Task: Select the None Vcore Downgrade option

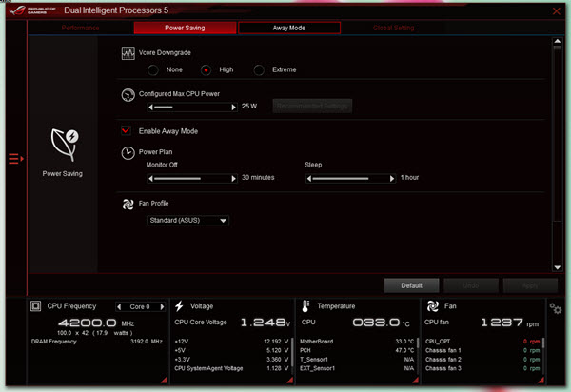Action: click(153, 69)
